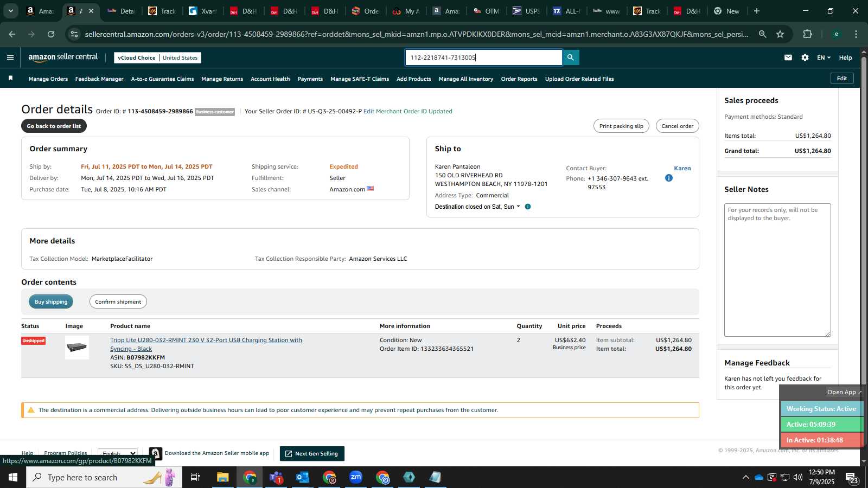Viewport: 868px width, 488px height.
Task: Open the tab search dropdown arrow
Action: (x=10, y=11)
